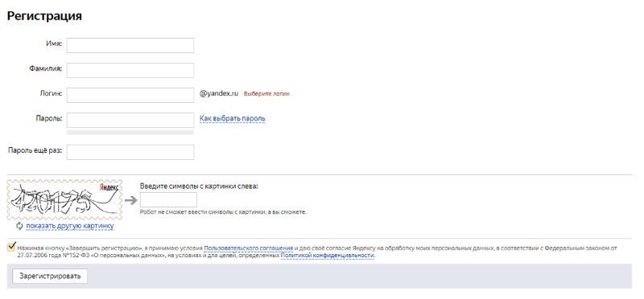The height and width of the screenshot is (299, 644).
Task: Click the refresh icon beside показать другую картинку
Action: pos(19,226)
